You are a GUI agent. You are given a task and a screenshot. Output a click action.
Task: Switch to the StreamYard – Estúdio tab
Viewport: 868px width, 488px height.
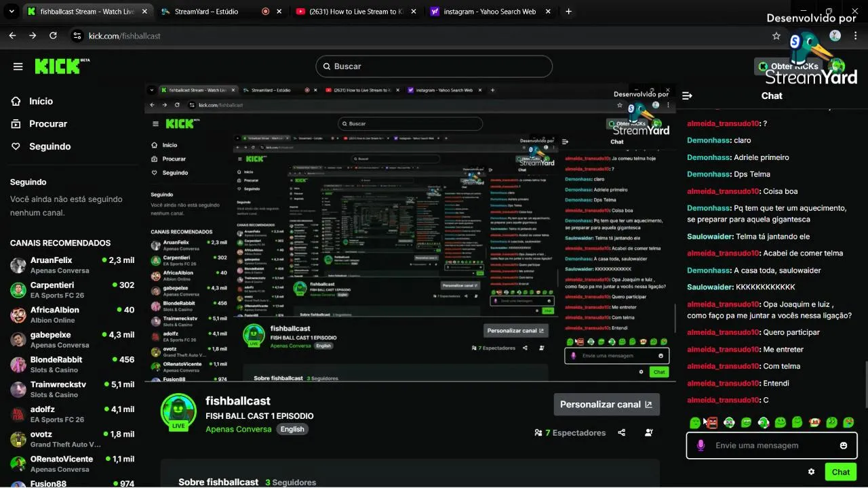pos(206,12)
